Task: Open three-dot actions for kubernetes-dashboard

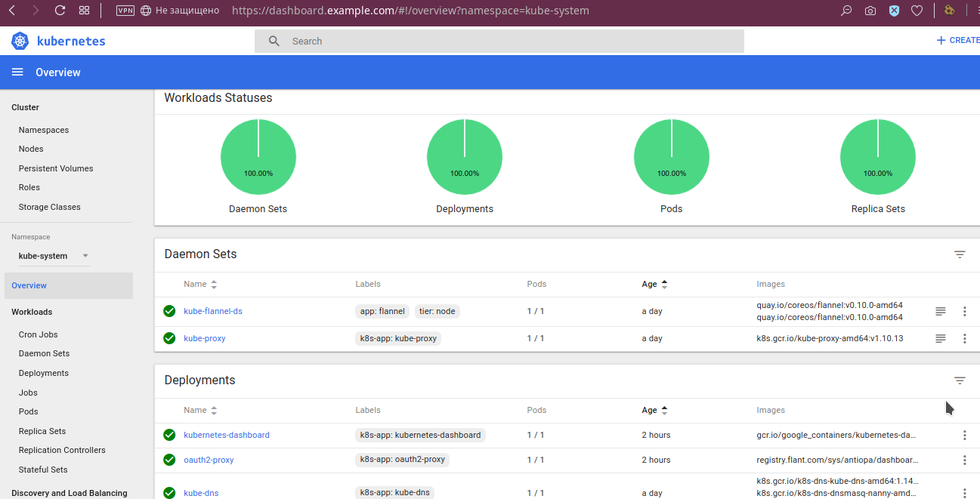Action: coord(965,435)
